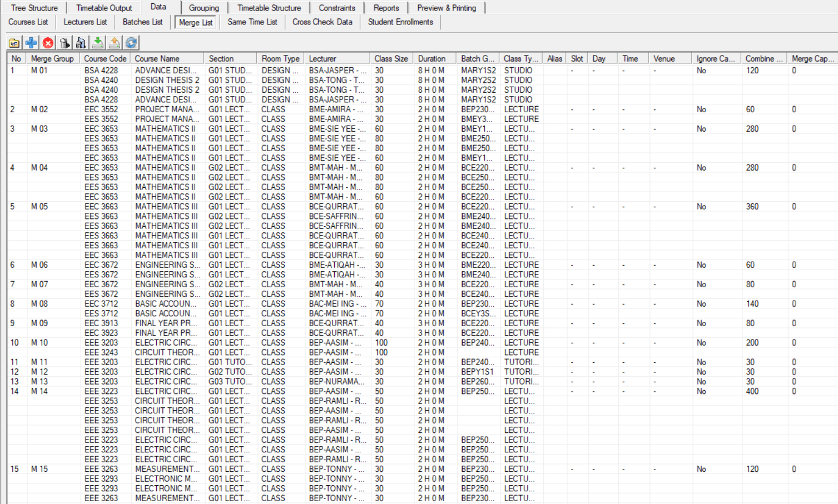Screen dimensions: 838x504
Task: Delete entry using the red X icon
Action: [x=48, y=43]
